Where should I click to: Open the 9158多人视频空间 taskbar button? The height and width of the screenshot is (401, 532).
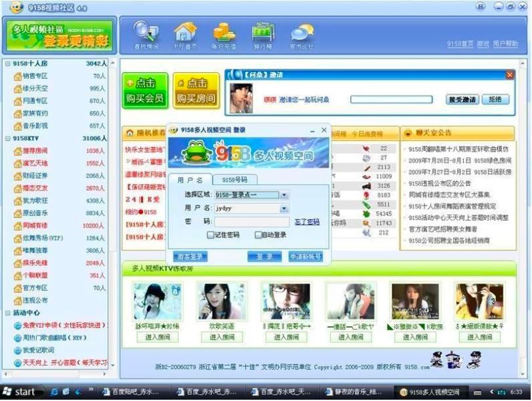point(430,392)
